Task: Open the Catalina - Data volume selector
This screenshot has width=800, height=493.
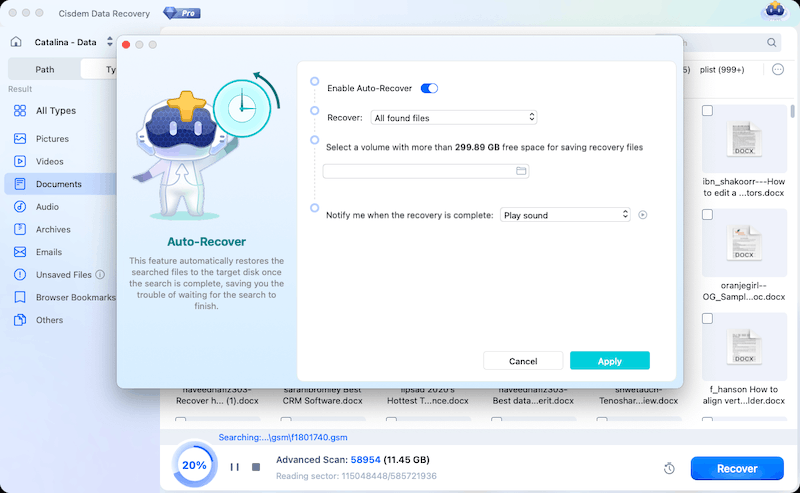Action: click(x=73, y=42)
